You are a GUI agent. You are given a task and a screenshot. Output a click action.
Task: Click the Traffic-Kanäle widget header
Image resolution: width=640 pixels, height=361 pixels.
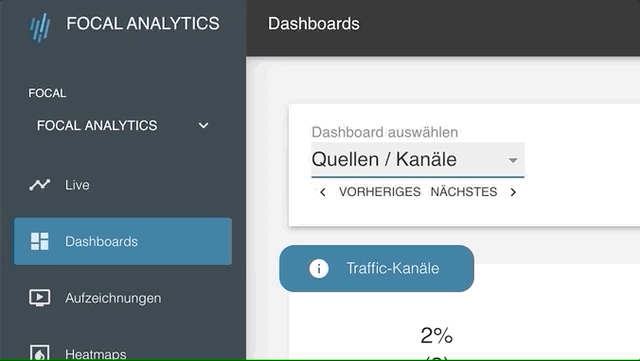click(x=376, y=269)
